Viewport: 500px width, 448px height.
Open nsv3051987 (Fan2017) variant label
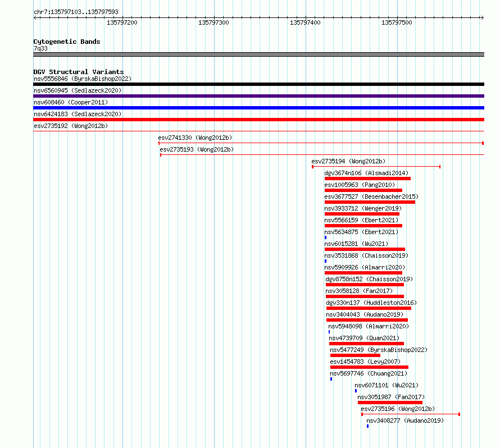coord(391,397)
